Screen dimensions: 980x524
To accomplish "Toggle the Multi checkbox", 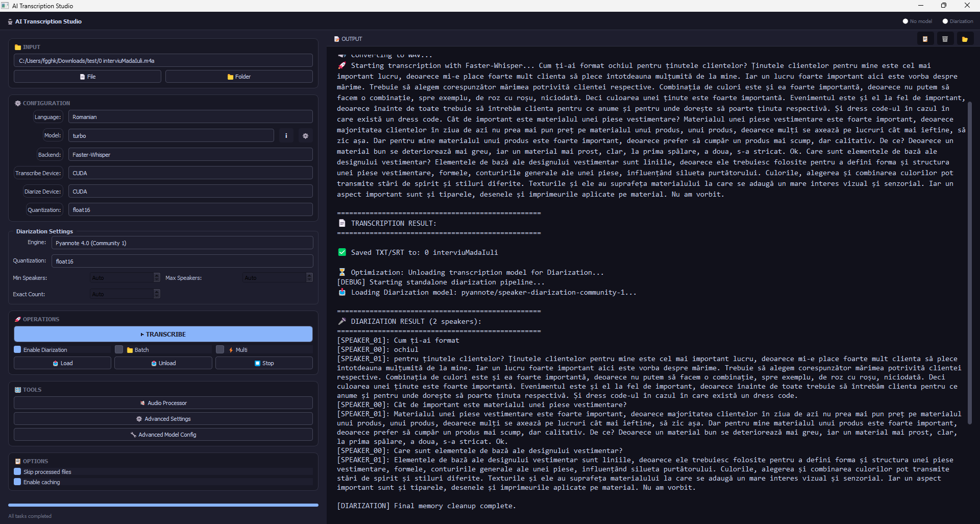I will click(220, 350).
